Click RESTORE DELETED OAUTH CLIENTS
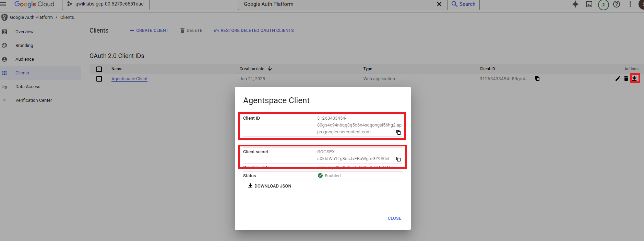Image resolution: width=644 pixels, height=241 pixels. coord(254,31)
